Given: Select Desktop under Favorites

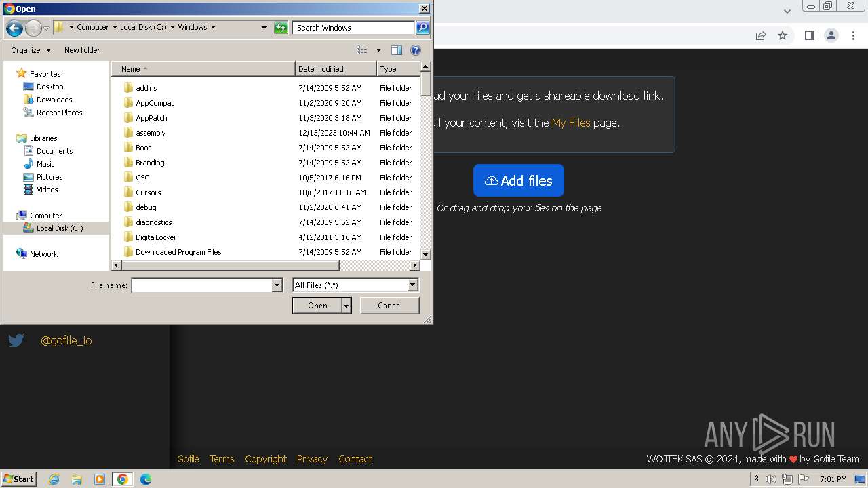Looking at the screenshot, I should 50,87.
